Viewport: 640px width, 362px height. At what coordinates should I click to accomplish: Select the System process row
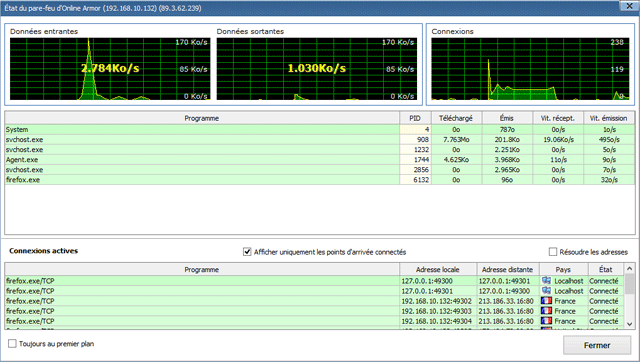pyautogui.click(x=320, y=129)
